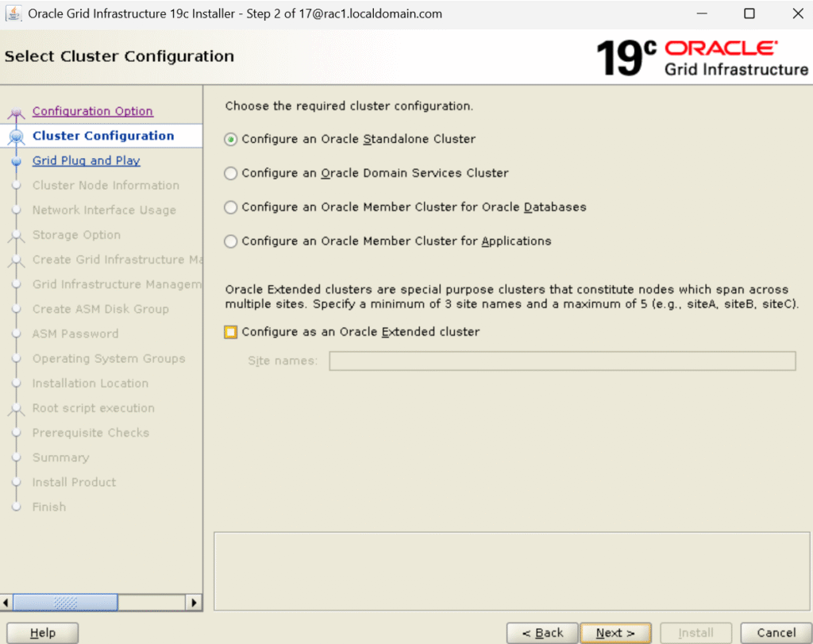Go back with the Back button
The width and height of the screenshot is (813, 644).
click(542, 633)
